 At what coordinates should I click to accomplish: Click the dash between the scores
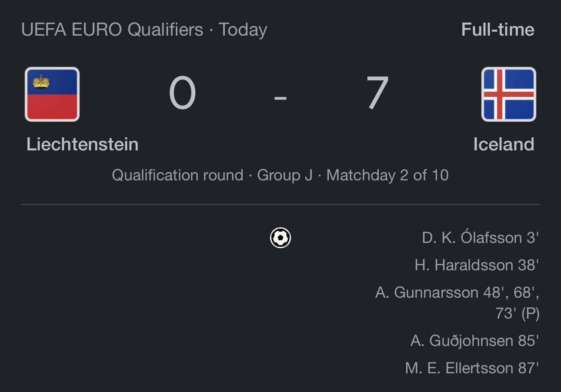pyautogui.click(x=280, y=97)
